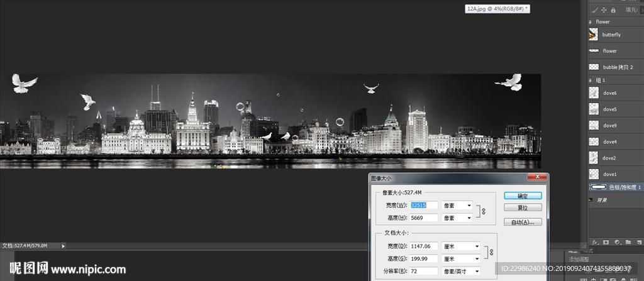Click the lock image pixels brush icon

(594, 10)
